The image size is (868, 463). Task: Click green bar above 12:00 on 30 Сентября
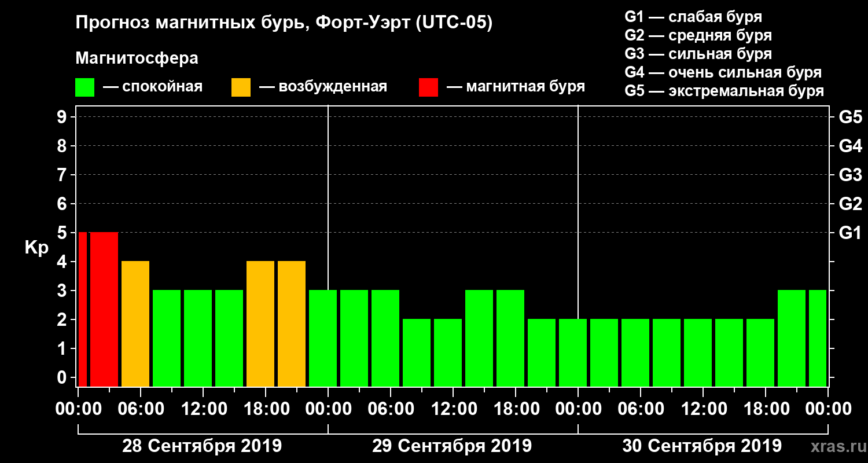698,352
